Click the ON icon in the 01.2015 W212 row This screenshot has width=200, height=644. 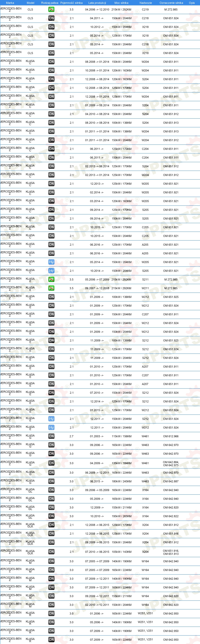[51, 410]
